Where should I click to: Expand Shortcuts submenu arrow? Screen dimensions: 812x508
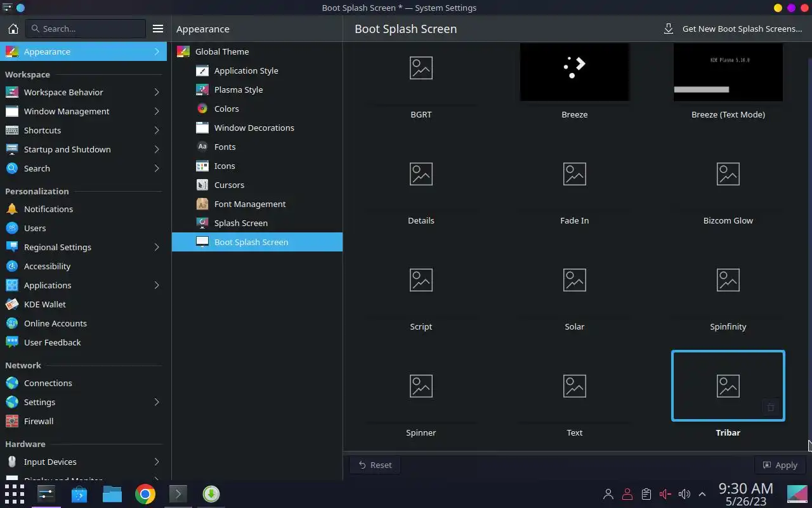click(157, 130)
